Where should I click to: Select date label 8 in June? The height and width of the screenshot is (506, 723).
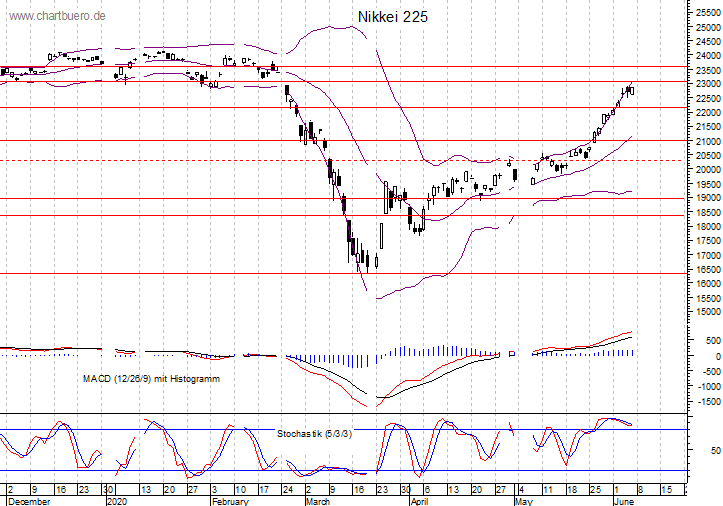click(640, 489)
